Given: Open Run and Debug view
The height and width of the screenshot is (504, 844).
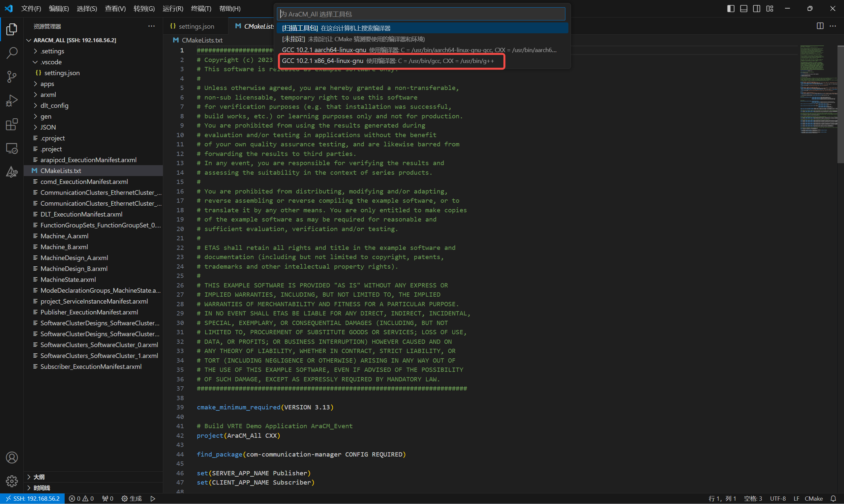Looking at the screenshot, I should click(x=12, y=101).
